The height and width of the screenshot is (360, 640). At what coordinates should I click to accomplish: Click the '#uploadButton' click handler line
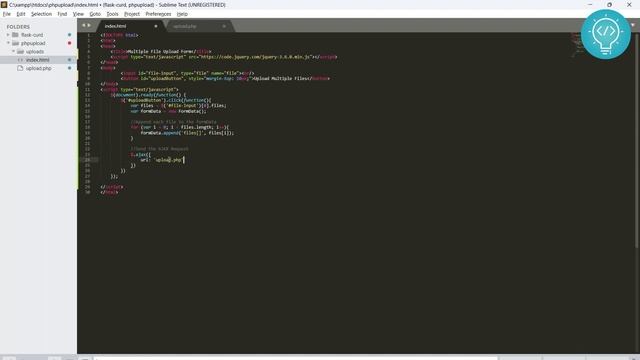(166, 100)
